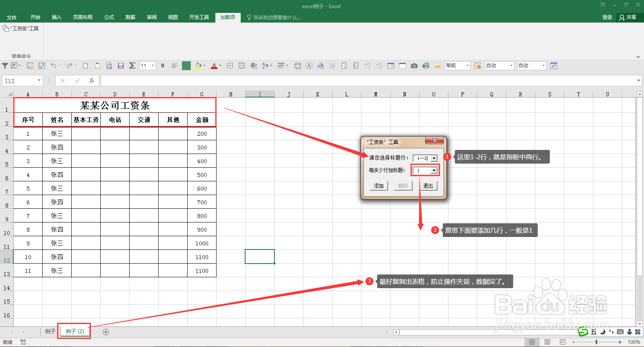The height and width of the screenshot is (347, 644).
Task: Click the insert function fx circle icon
Action: pyautogui.click(x=309, y=66)
